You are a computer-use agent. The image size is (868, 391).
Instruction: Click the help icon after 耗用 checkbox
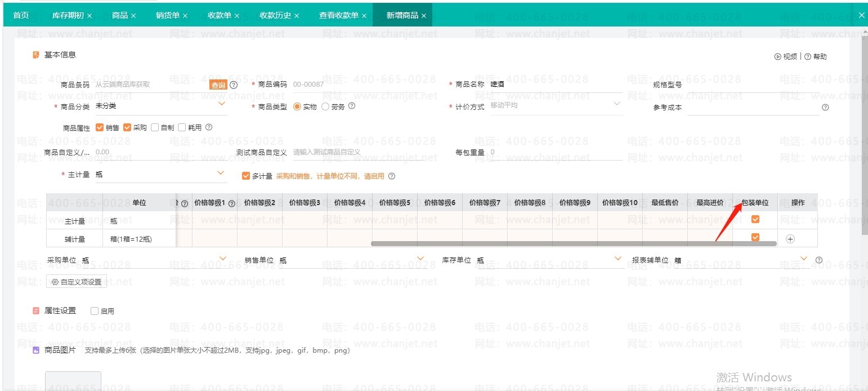209,127
